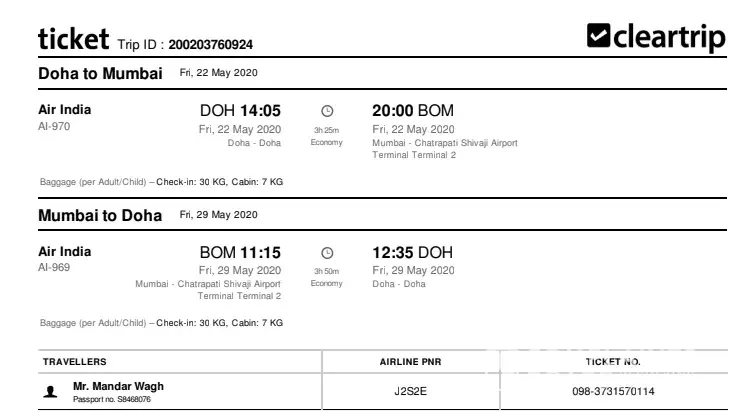Click the AI-969 flight number
The height and width of the screenshot is (411, 746).
tap(54, 269)
